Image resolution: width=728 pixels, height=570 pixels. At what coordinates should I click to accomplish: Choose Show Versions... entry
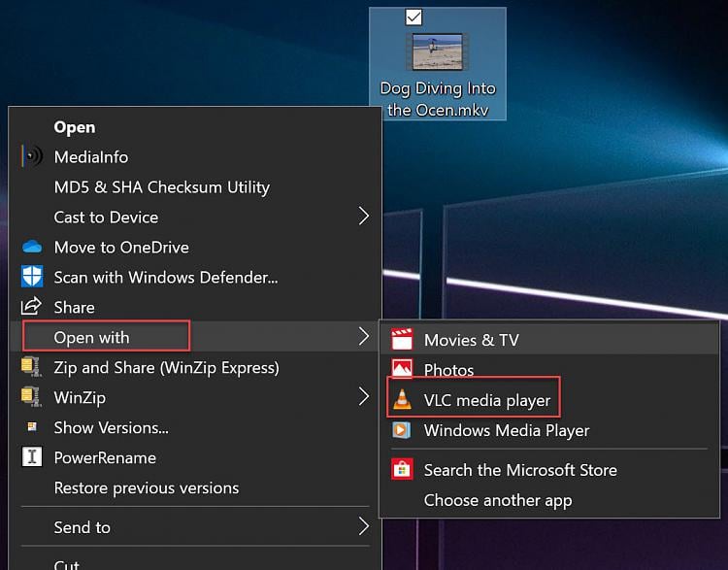194,427
